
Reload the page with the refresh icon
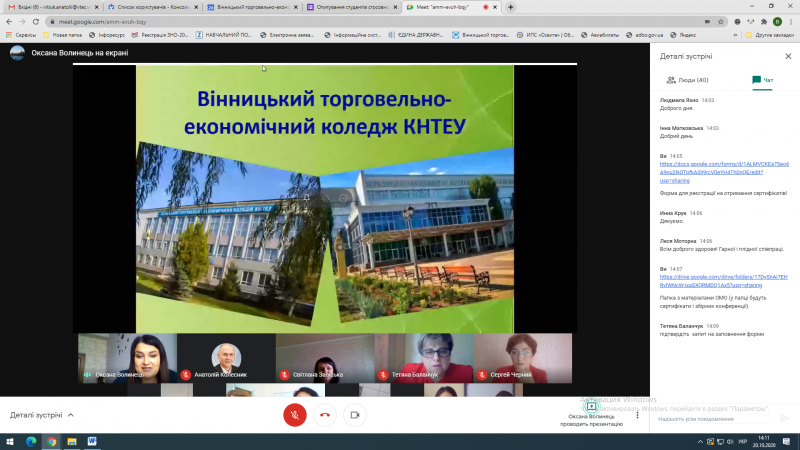click(x=36, y=21)
